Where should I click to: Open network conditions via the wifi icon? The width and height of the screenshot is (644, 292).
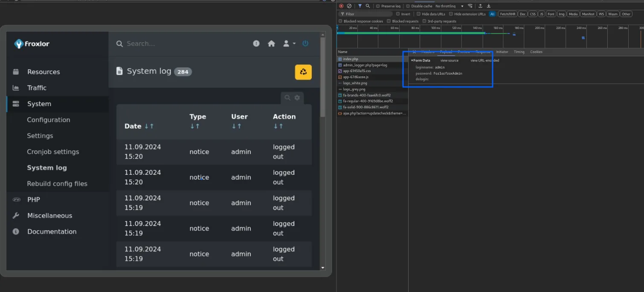click(470, 6)
